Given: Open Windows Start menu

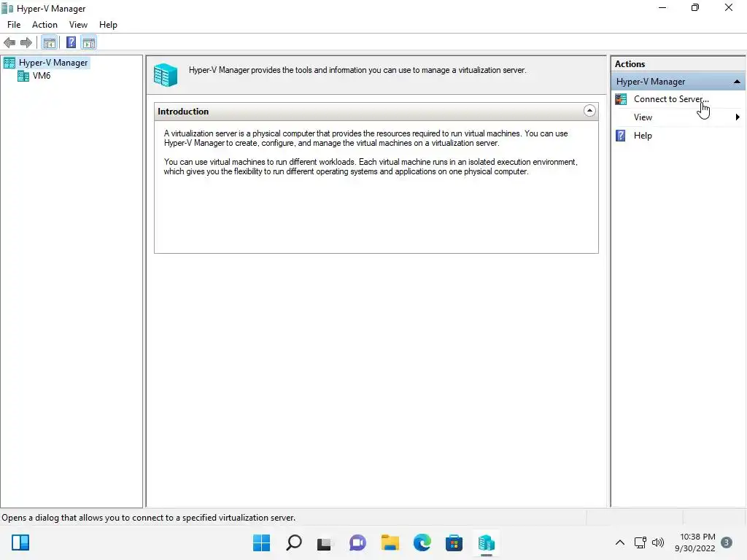Looking at the screenshot, I should (262, 542).
